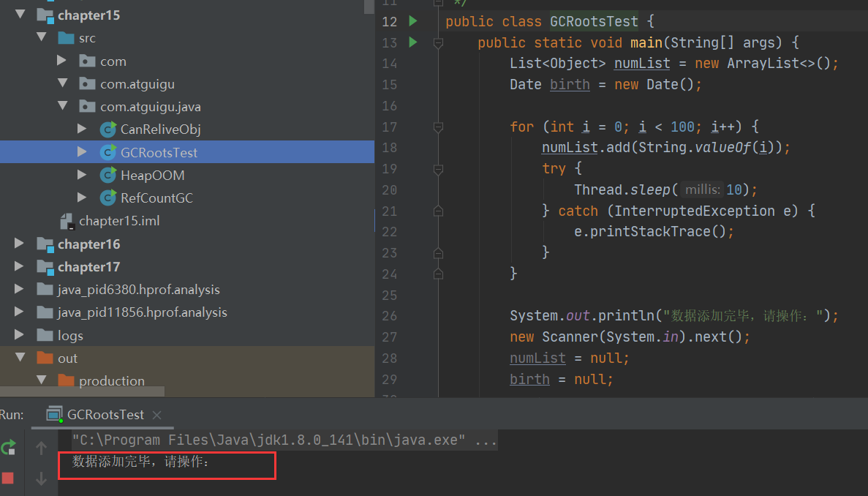
Task: Expand the CanReliveObj class node
Action: (82, 129)
